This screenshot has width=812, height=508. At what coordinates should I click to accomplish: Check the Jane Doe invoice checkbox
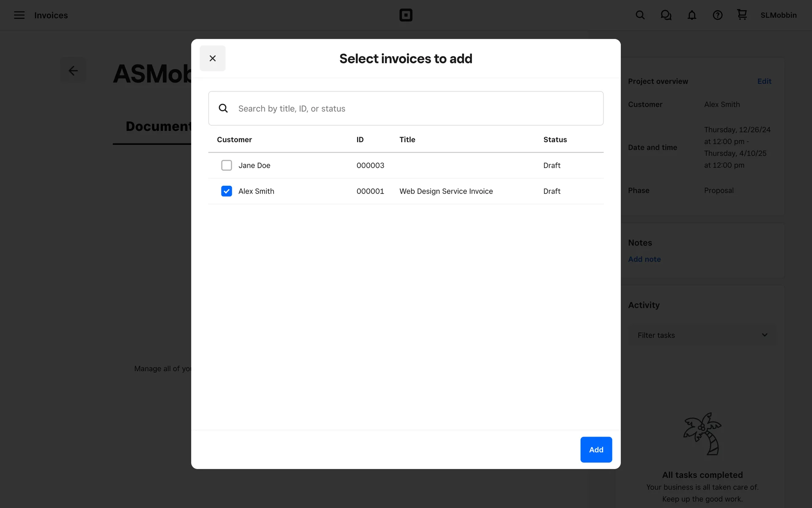[x=227, y=165]
